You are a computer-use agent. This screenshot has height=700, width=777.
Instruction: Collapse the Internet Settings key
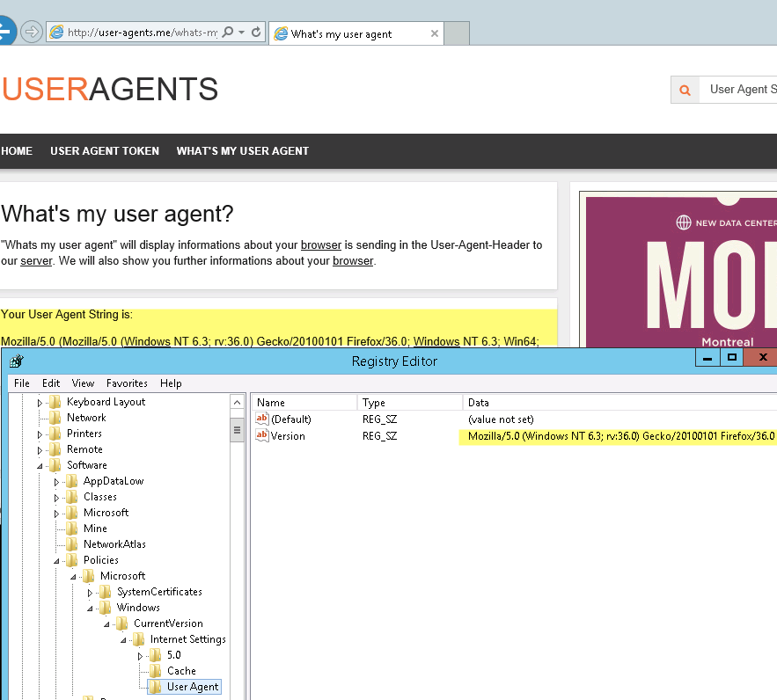point(123,640)
